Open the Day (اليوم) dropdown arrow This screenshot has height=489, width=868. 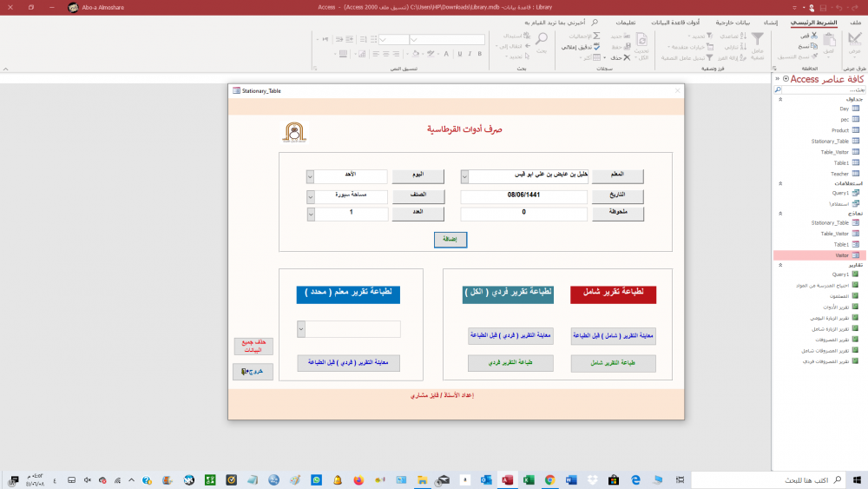tap(310, 176)
